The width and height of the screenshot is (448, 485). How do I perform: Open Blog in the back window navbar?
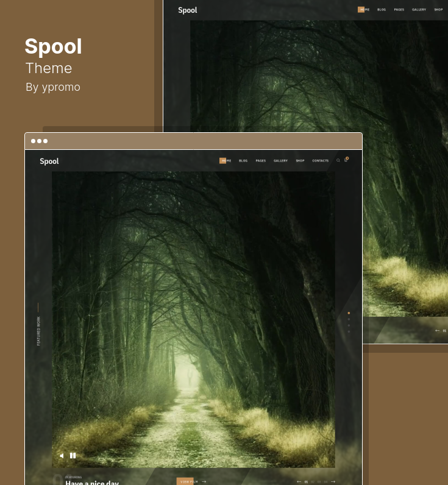click(382, 10)
